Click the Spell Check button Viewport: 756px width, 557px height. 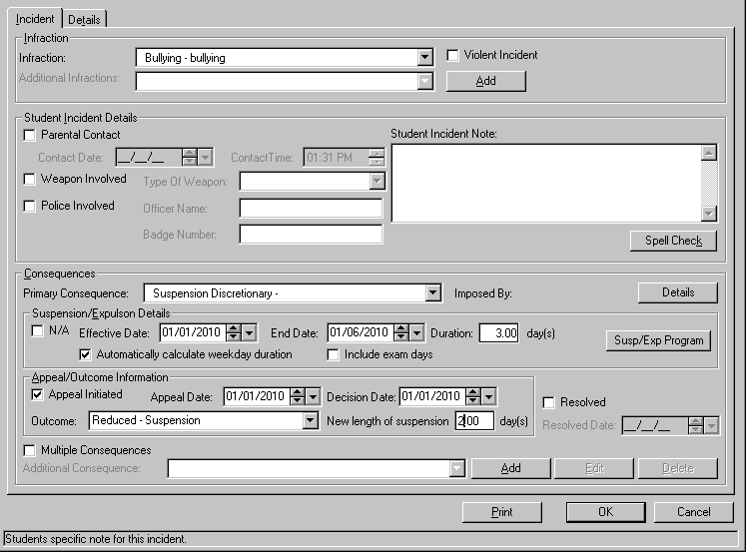point(673,242)
